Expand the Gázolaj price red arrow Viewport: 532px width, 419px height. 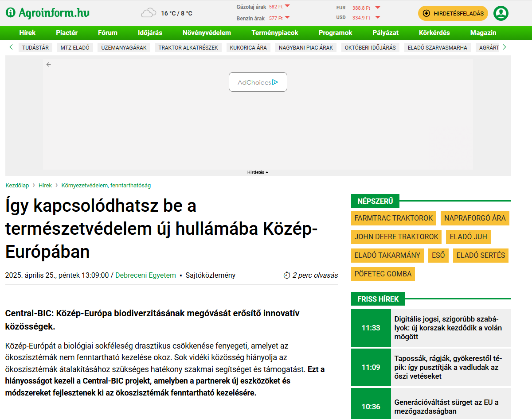(287, 6)
